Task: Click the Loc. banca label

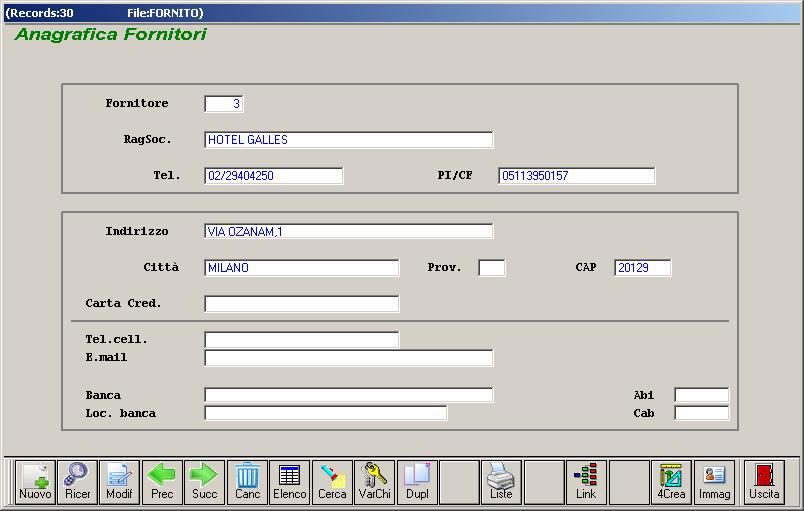Action: (x=120, y=413)
